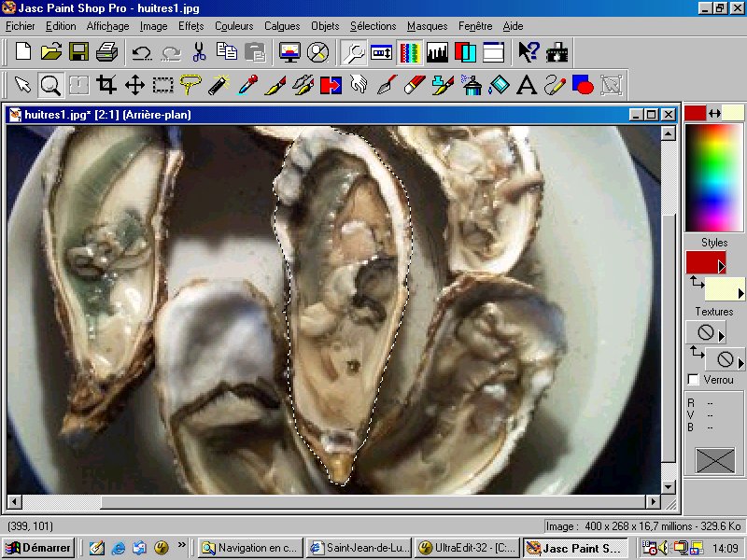747x560 pixels.
Task: Open the Couleurs menu
Action: pos(234,26)
